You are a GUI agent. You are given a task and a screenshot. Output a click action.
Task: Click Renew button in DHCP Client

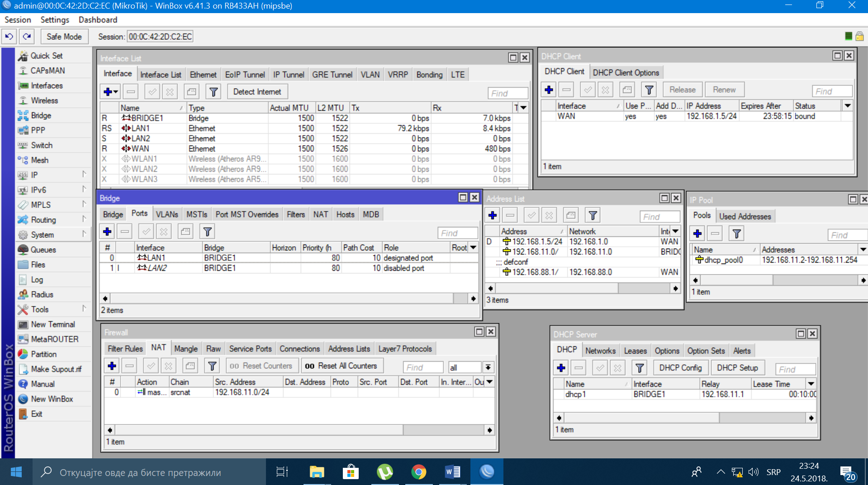724,89
